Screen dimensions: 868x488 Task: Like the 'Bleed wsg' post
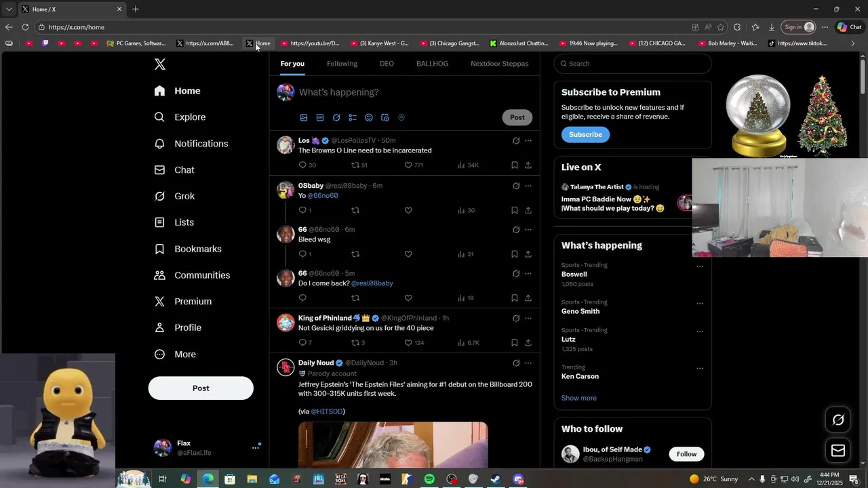point(408,254)
